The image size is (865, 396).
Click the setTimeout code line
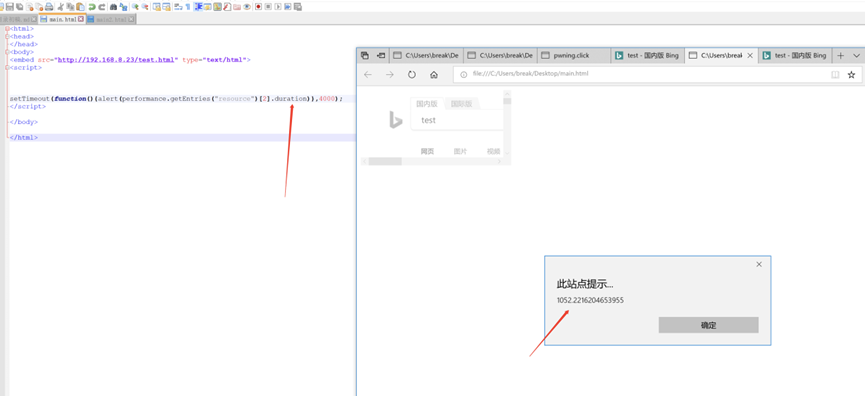176,98
